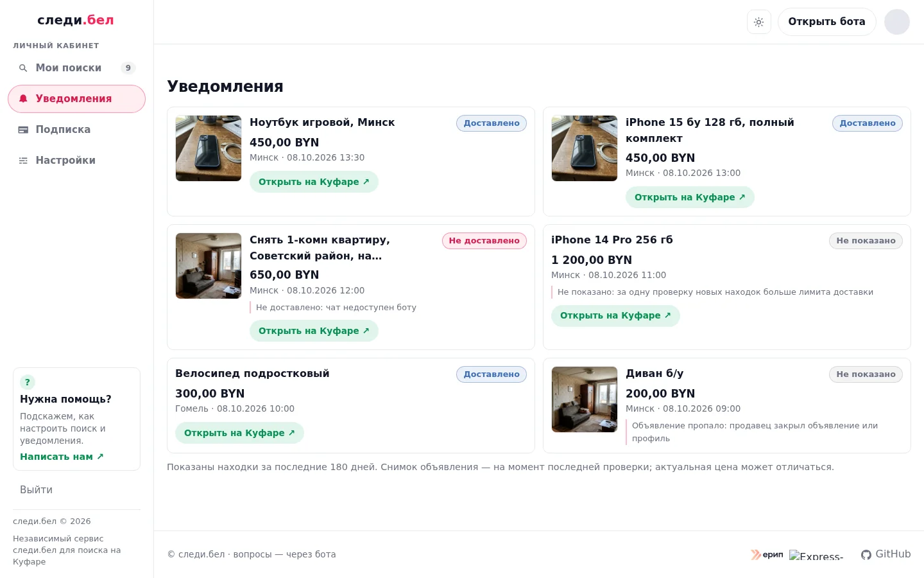
Task: Click the text "Не доставлено: чат недоступен боту"
Action: pos(336,308)
